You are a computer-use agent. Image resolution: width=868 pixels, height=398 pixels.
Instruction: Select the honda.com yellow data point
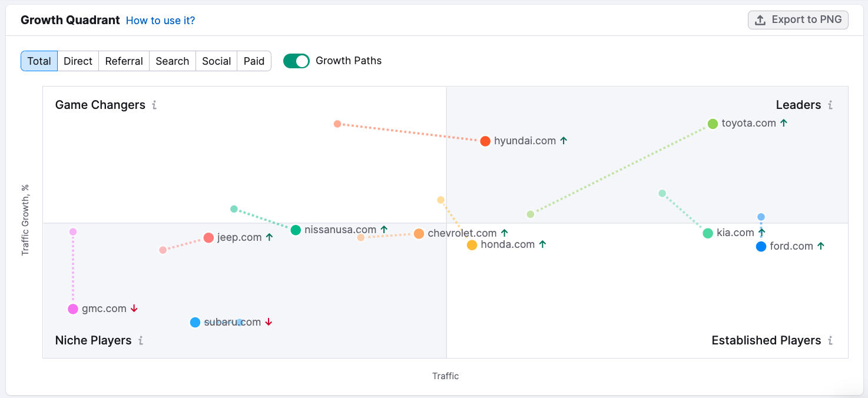472,245
